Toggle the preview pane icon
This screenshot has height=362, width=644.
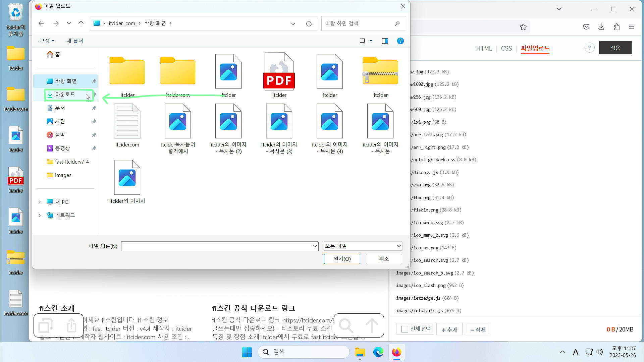[x=385, y=41]
